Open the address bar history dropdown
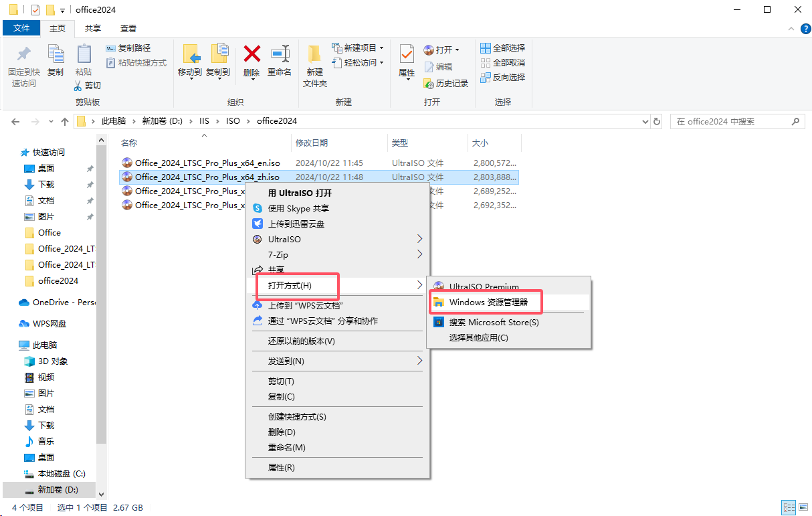This screenshot has height=516, width=812. [x=645, y=122]
